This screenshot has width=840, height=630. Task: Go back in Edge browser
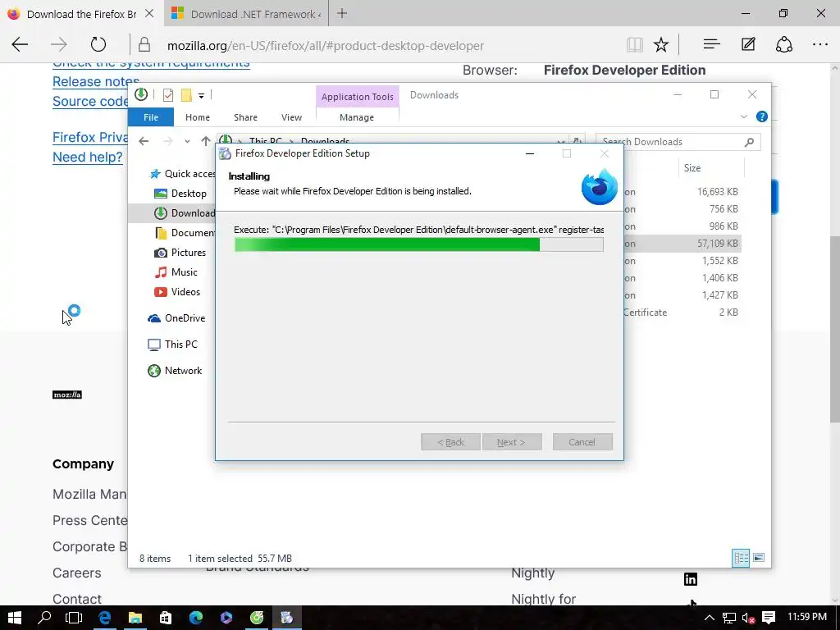pyautogui.click(x=20, y=45)
